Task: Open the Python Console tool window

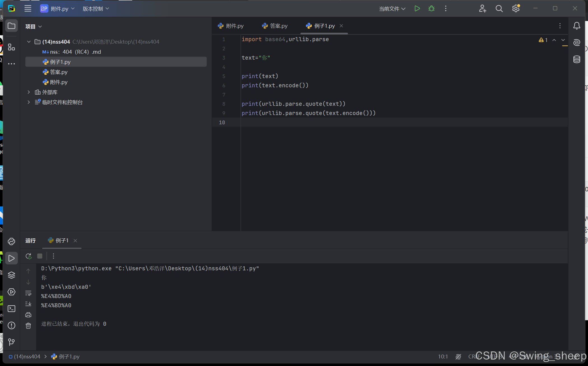Action: [11, 241]
